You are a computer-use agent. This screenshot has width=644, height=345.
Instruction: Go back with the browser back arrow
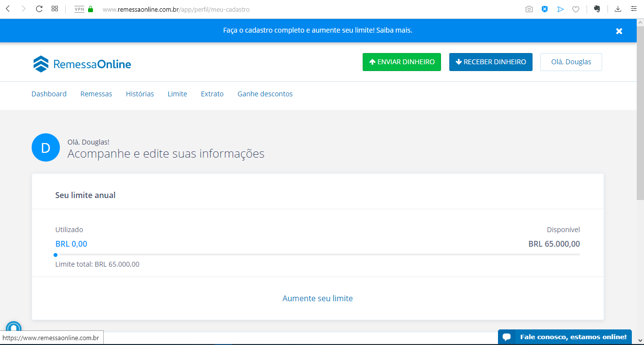tap(8, 9)
